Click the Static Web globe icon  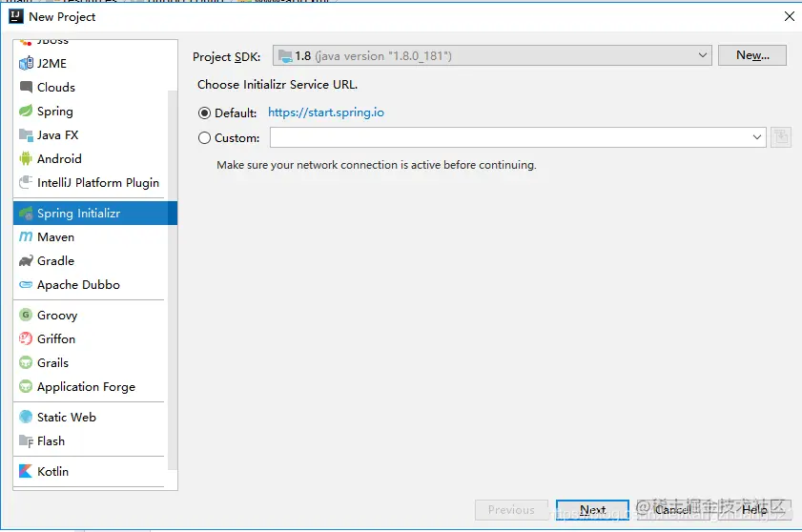(26, 417)
